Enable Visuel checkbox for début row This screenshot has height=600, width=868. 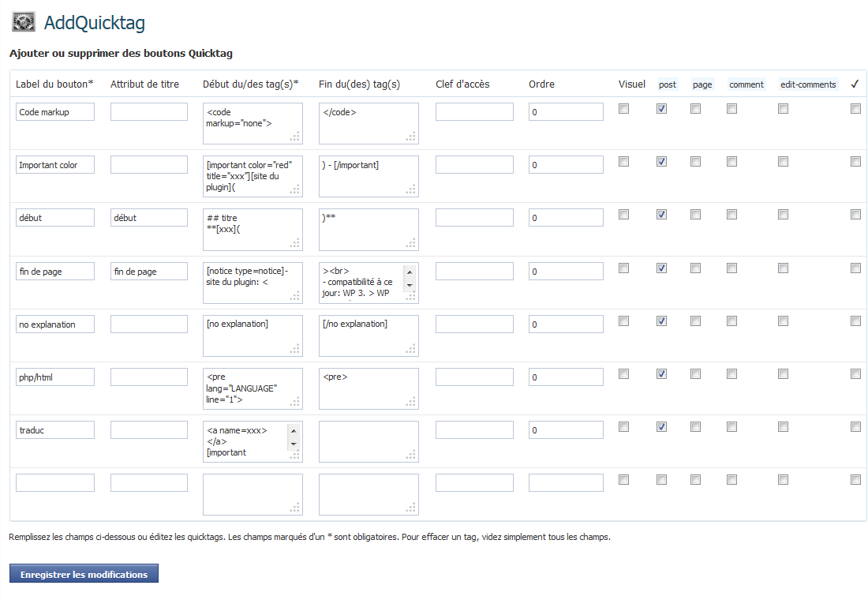click(x=624, y=215)
